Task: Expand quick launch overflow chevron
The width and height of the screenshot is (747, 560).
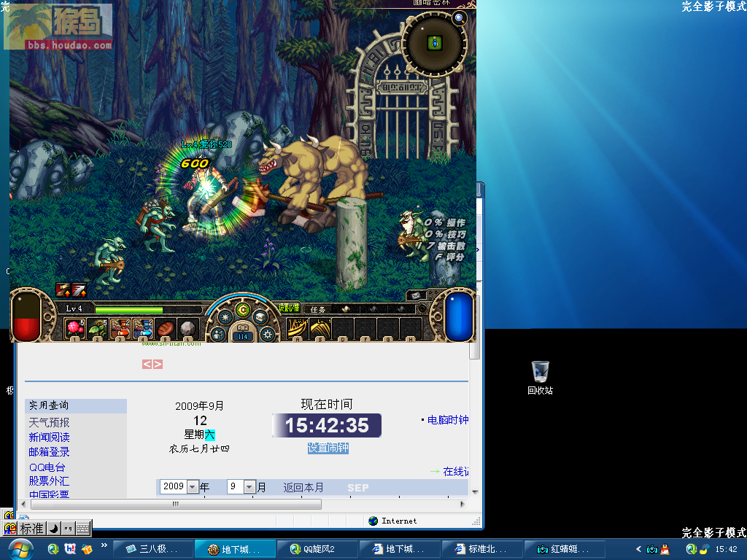Action: [104, 545]
